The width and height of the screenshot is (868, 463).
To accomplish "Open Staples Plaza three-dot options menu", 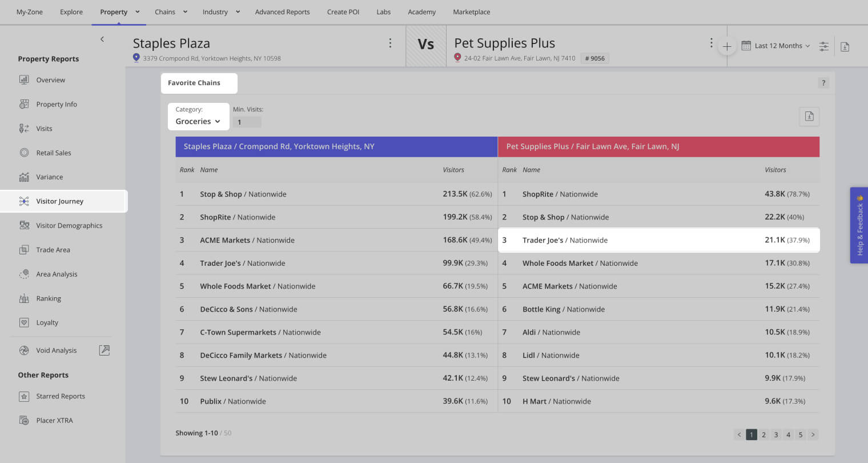I will pyautogui.click(x=390, y=43).
